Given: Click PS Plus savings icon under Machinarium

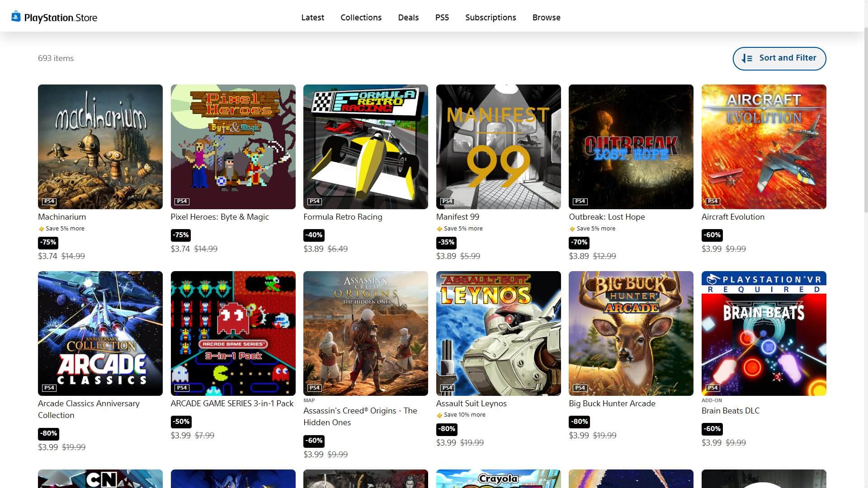Looking at the screenshot, I should [x=41, y=229].
